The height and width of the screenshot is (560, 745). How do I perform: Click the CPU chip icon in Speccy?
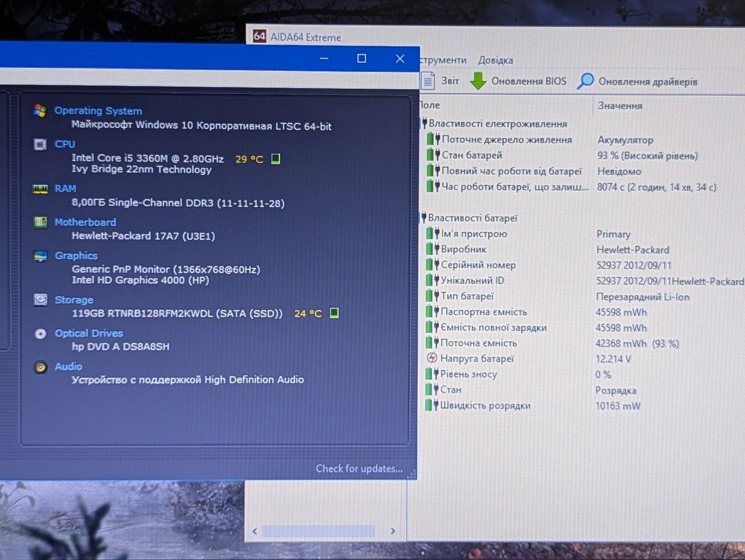click(40, 144)
